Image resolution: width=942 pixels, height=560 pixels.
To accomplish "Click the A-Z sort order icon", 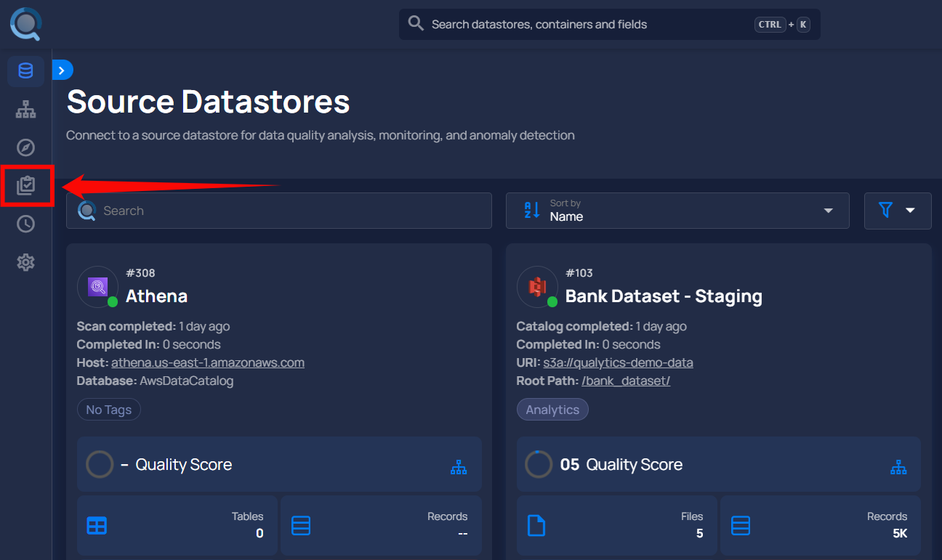I will pos(531,211).
